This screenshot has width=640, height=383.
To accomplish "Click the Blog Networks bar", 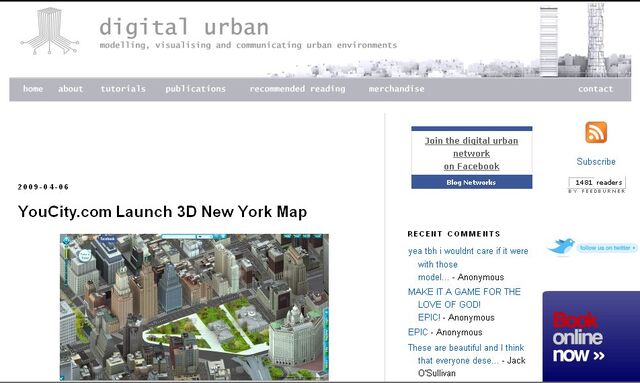I will (471, 182).
